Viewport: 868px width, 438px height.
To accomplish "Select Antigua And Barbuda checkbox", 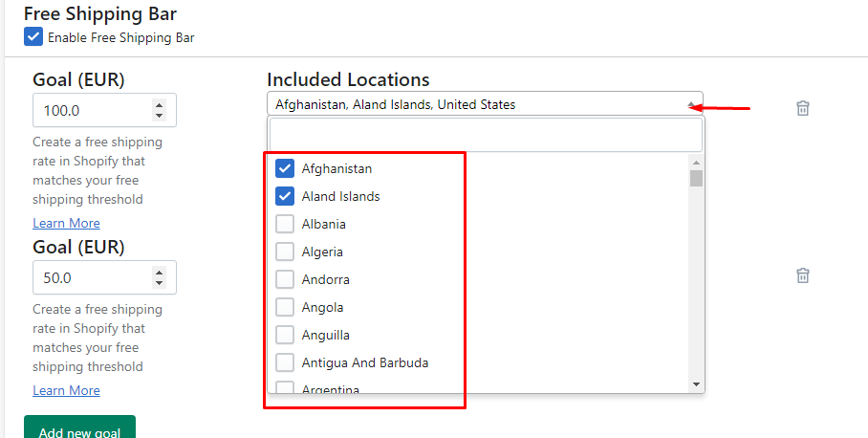I will point(285,362).
